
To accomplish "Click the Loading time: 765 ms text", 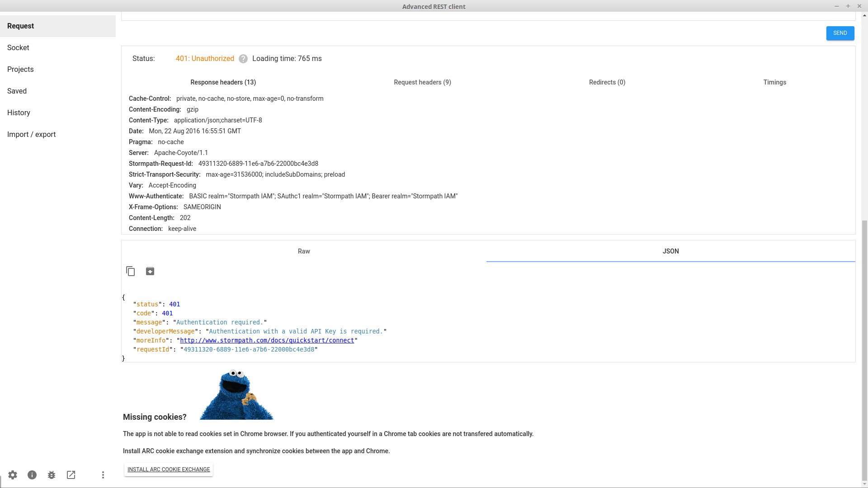I will 287,59.
